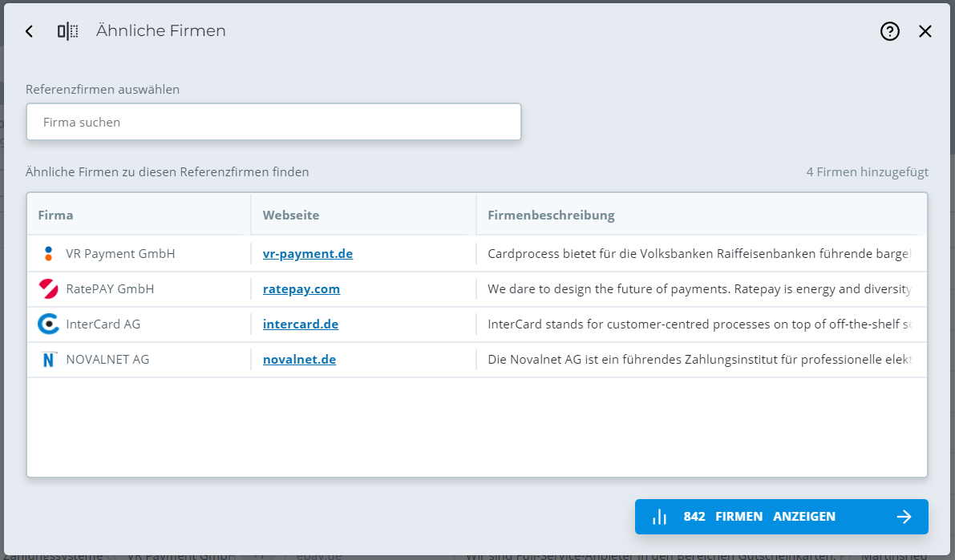The image size is (955, 560).
Task: Close the Ähnliche Firmen dialog
Action: tap(925, 31)
